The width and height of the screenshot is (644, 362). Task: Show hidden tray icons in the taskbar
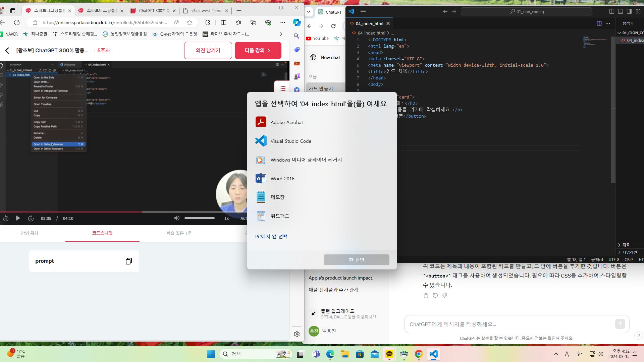coord(556,354)
